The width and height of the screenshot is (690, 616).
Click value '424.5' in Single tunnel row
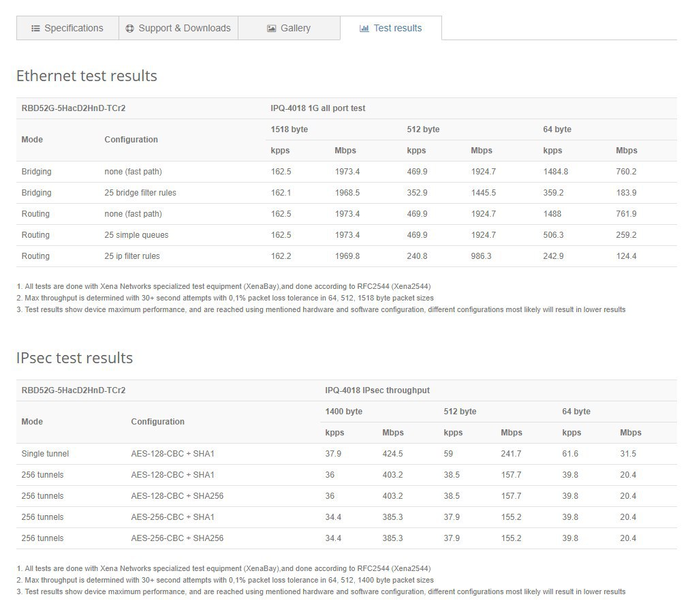[x=392, y=454]
